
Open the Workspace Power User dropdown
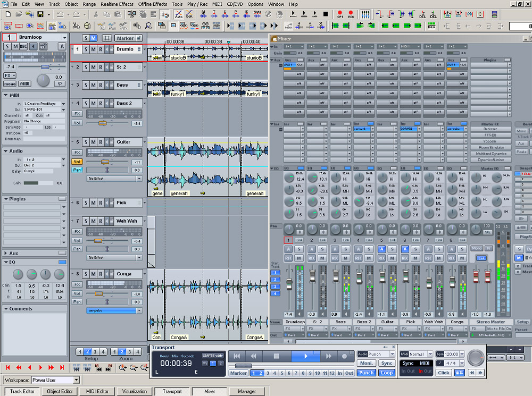tap(76, 380)
